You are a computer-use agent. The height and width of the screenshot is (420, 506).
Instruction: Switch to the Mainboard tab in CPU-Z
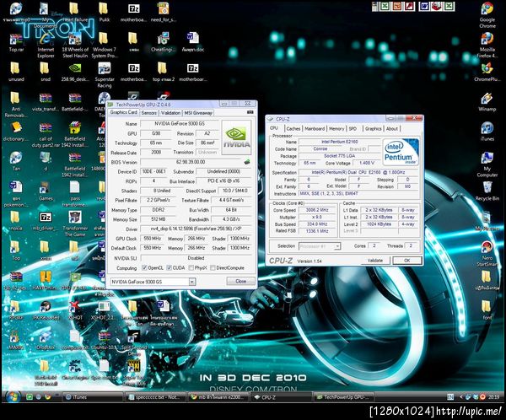pyautogui.click(x=315, y=128)
